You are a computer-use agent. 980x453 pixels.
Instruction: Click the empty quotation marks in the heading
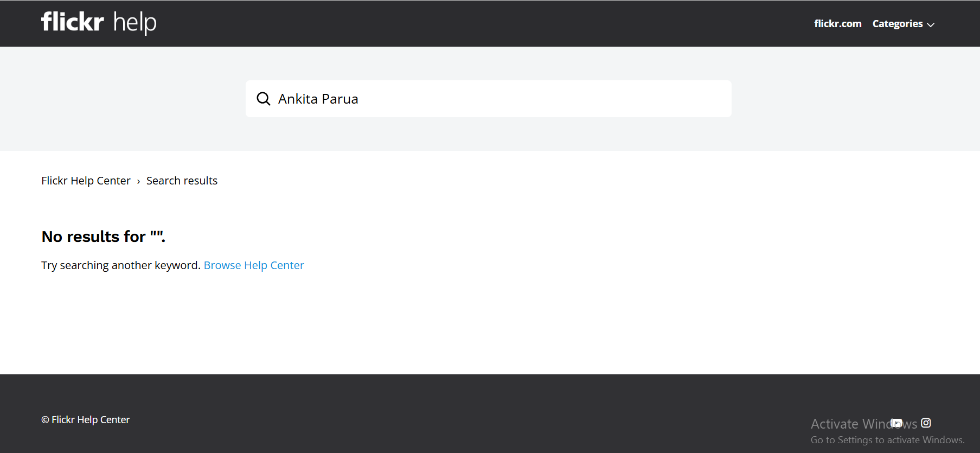pos(157,235)
